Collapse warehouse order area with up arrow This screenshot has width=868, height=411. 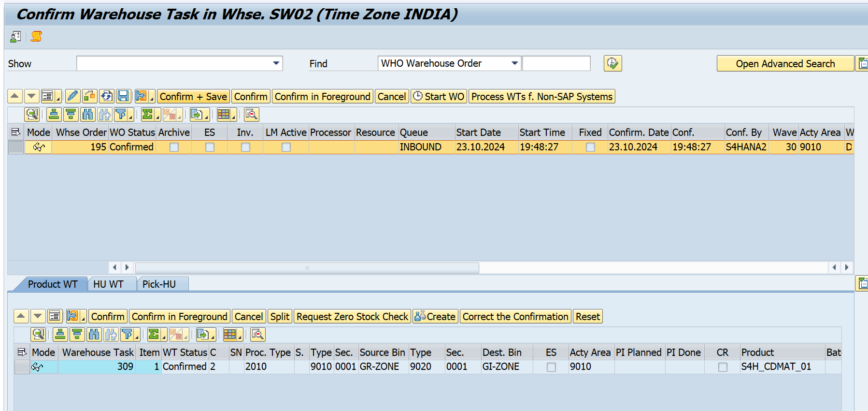(15, 96)
